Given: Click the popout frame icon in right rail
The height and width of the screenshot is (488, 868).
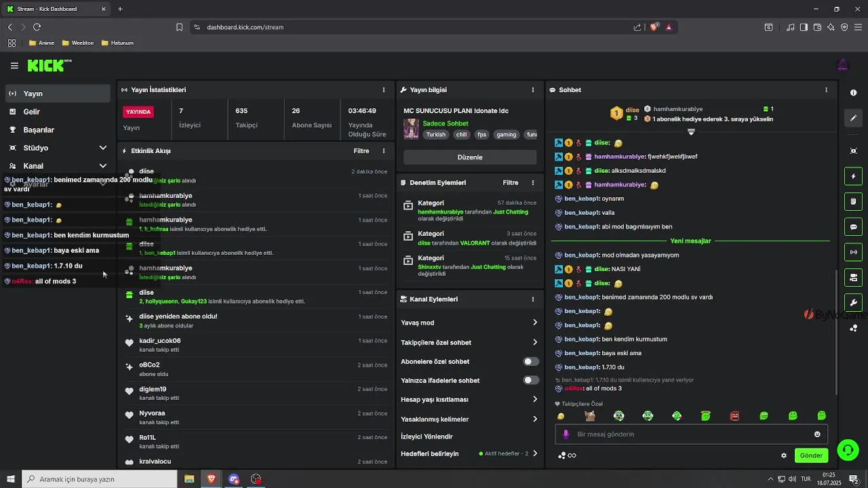Looking at the screenshot, I should click(853, 150).
